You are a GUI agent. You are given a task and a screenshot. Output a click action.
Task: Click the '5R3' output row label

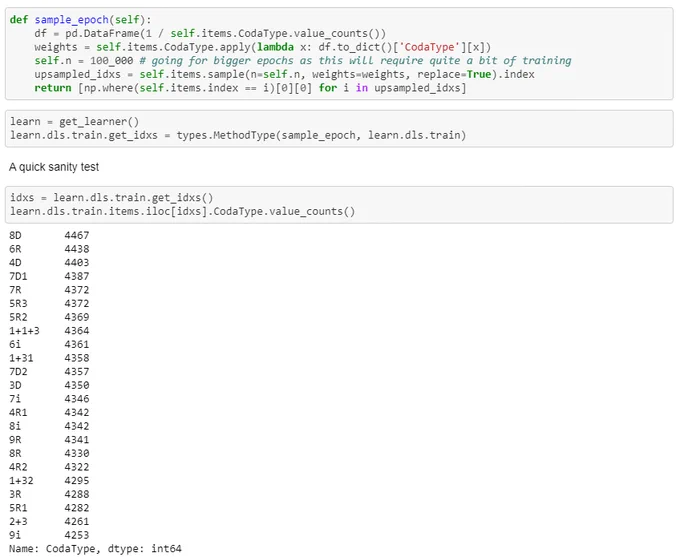coord(18,304)
